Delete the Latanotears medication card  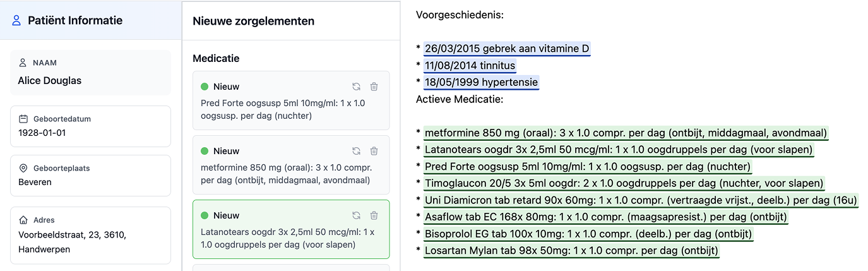(374, 215)
